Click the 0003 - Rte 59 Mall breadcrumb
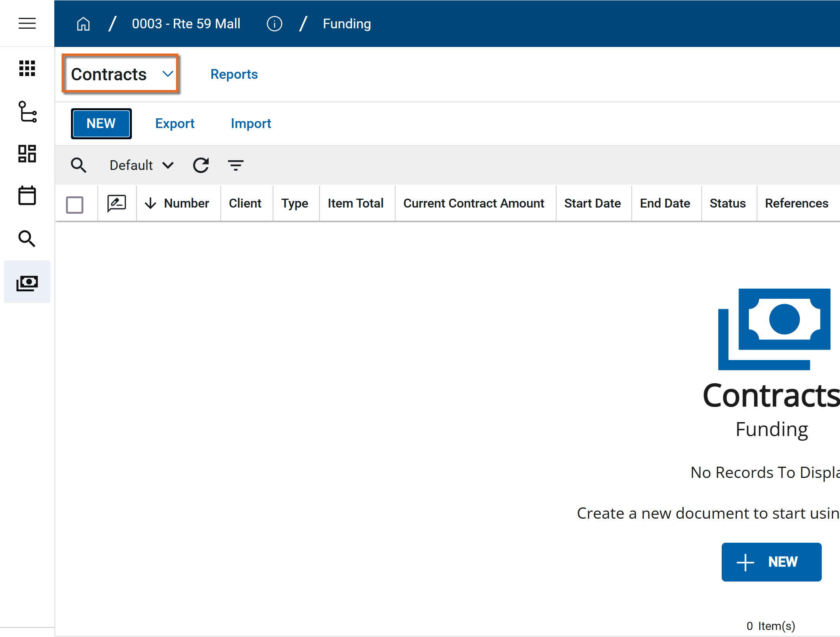 186,24
